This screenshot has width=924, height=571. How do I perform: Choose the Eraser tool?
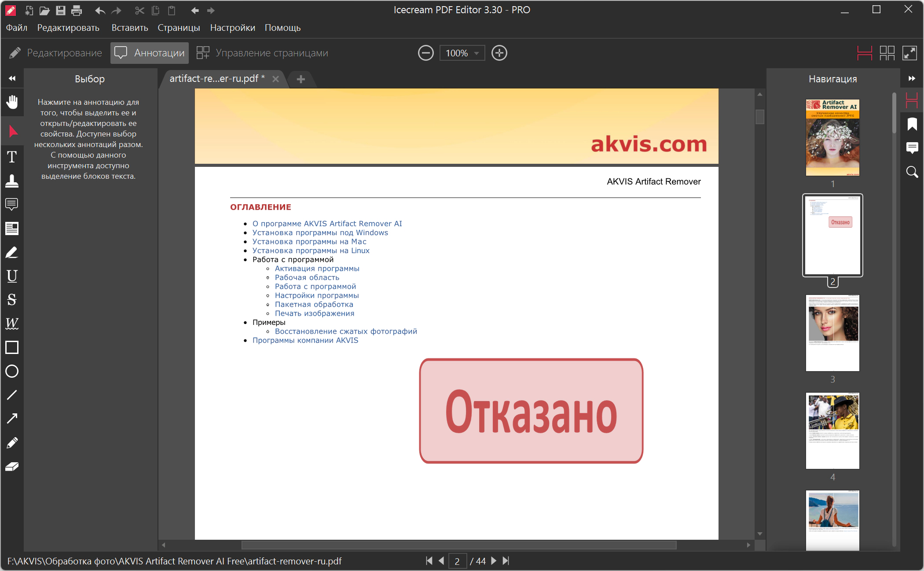[12, 466]
